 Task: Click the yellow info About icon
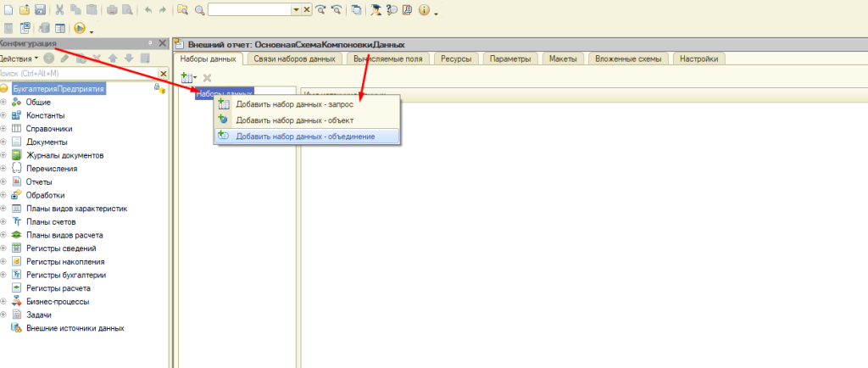click(424, 10)
